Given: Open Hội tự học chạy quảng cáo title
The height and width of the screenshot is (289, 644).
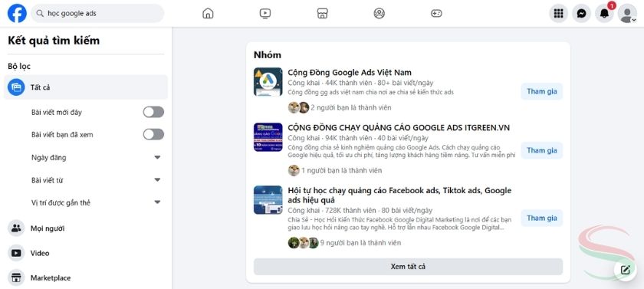Looking at the screenshot, I should click(x=399, y=195).
